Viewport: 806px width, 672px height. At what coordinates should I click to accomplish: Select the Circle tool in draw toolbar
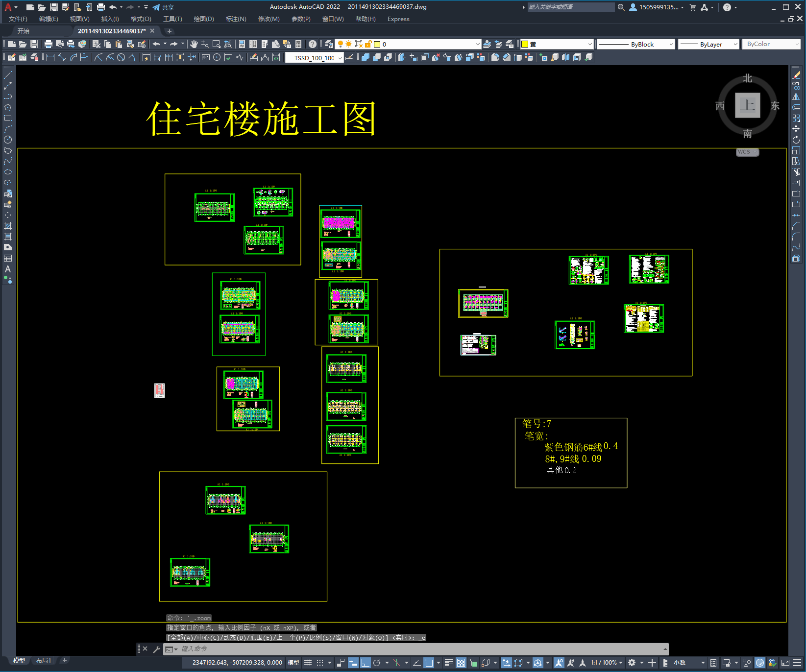tap(8, 140)
